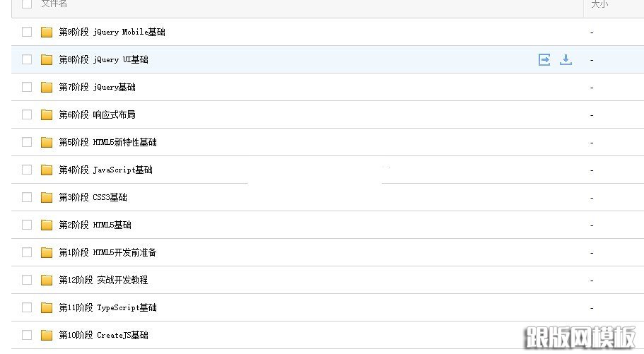Open the 第8阶段 jQuery UI基础 folder

(103, 59)
